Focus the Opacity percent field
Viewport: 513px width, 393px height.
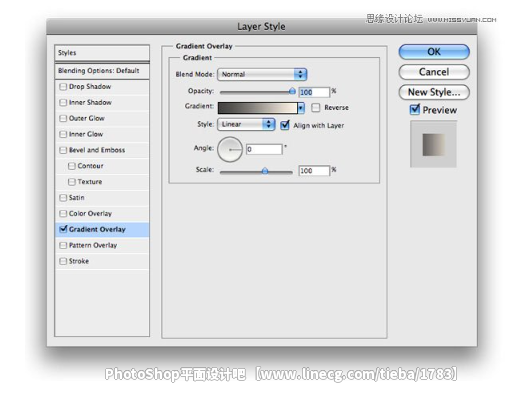pyautogui.click(x=314, y=92)
